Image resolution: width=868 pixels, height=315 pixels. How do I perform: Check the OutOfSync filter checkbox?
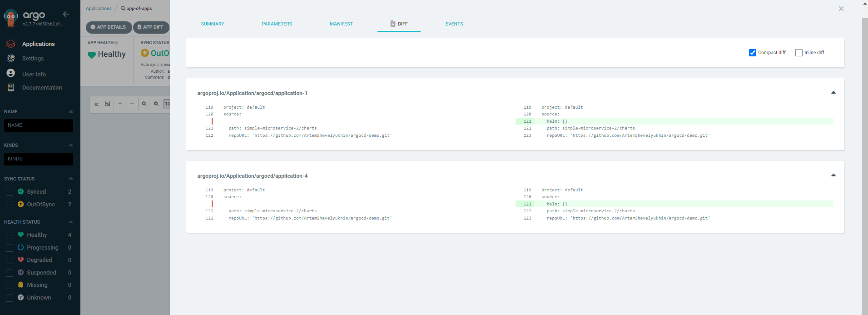10,205
